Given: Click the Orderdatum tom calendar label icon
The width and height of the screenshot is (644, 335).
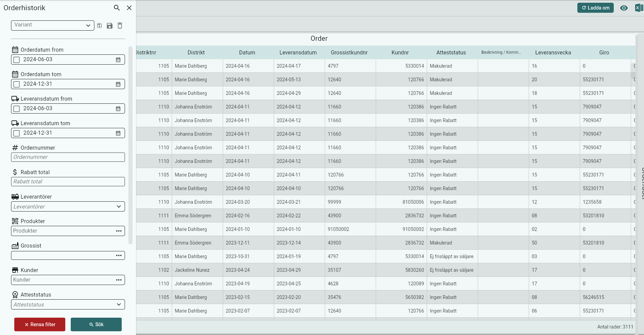Looking at the screenshot, I should (15, 74).
